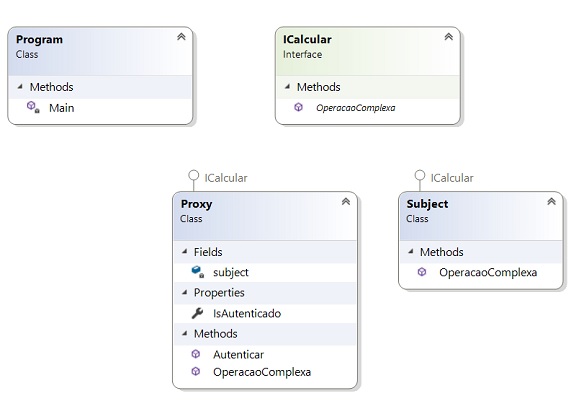571x401 pixels.
Task: Click the subject field icon in Proxy
Action: coord(198,272)
